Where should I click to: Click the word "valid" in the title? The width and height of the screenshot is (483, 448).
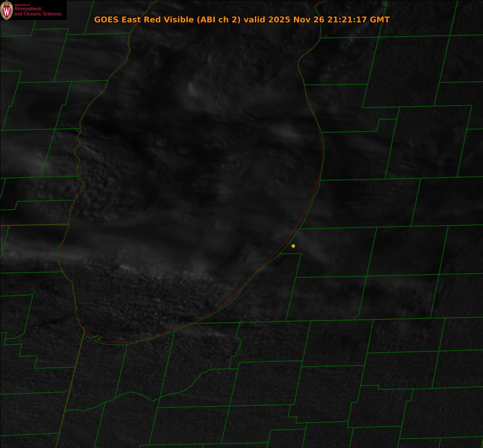(x=255, y=19)
